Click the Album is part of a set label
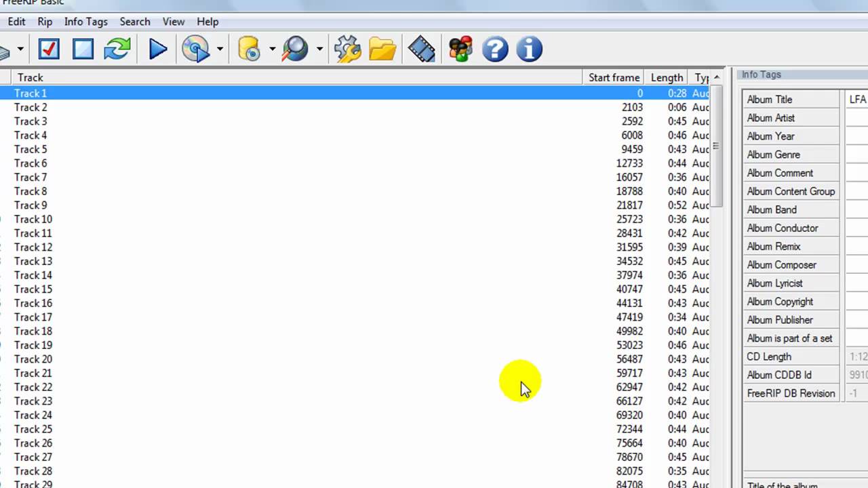Image resolution: width=868 pixels, height=488 pixels. pyautogui.click(x=789, y=338)
